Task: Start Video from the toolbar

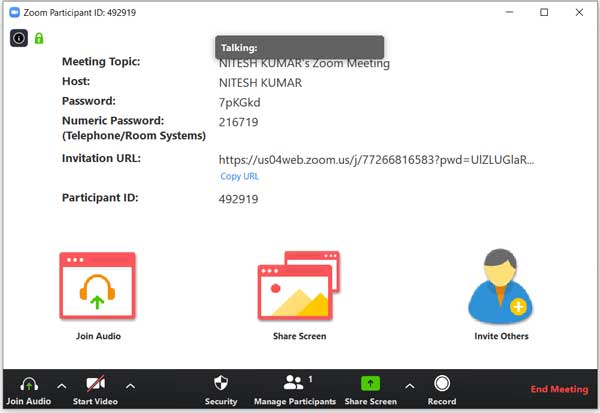Action: tap(95, 390)
